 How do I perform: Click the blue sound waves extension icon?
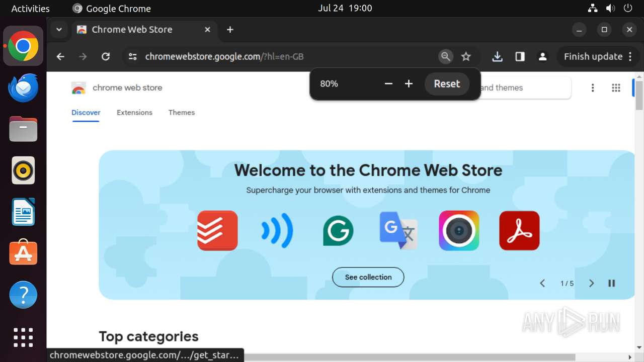pyautogui.click(x=278, y=230)
